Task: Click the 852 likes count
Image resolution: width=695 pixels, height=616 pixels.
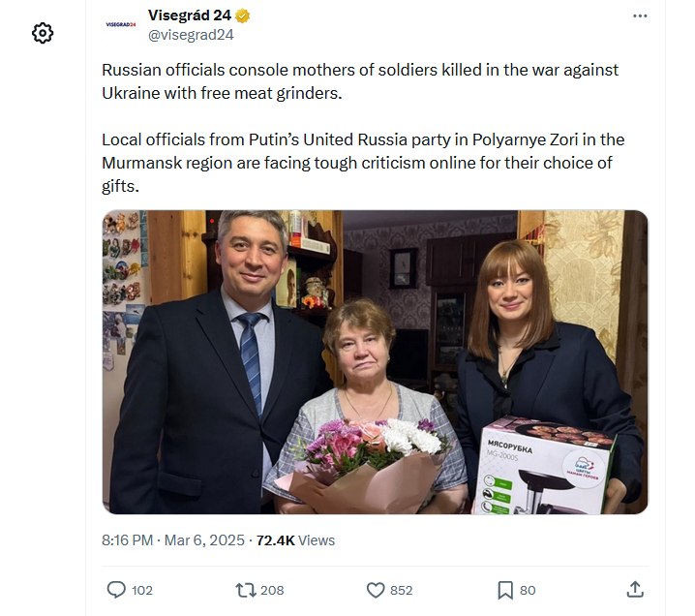Action: (401, 590)
